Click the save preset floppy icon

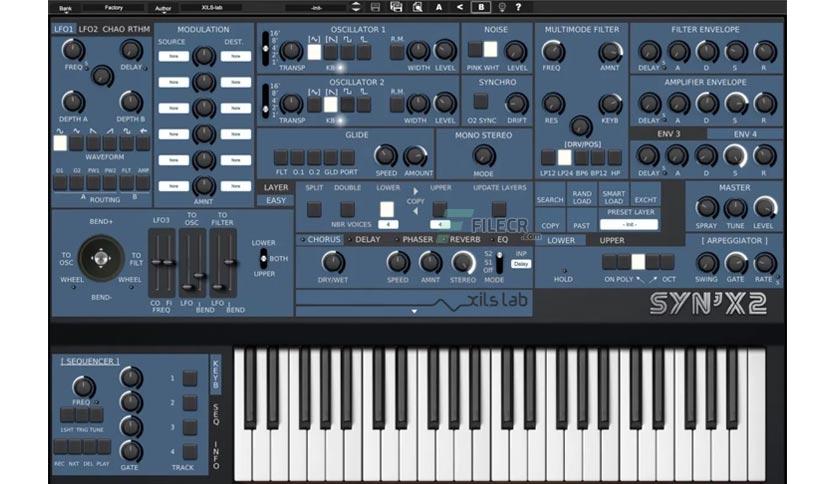coord(375,7)
